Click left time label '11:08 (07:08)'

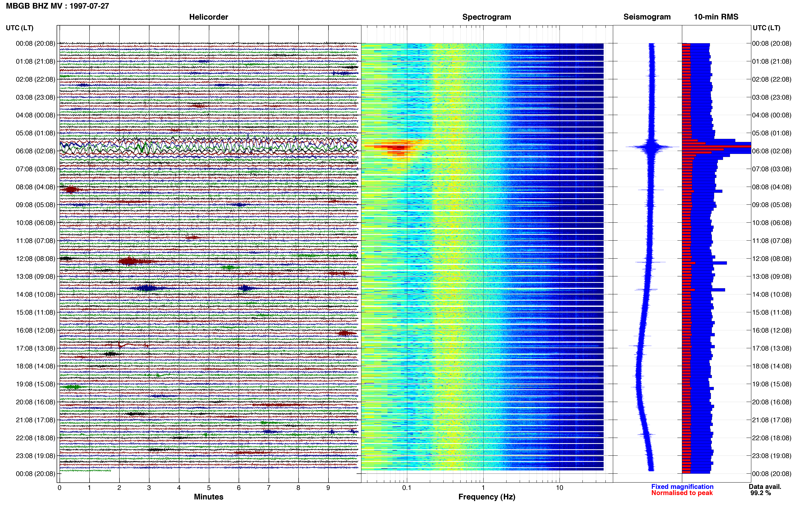click(x=36, y=240)
